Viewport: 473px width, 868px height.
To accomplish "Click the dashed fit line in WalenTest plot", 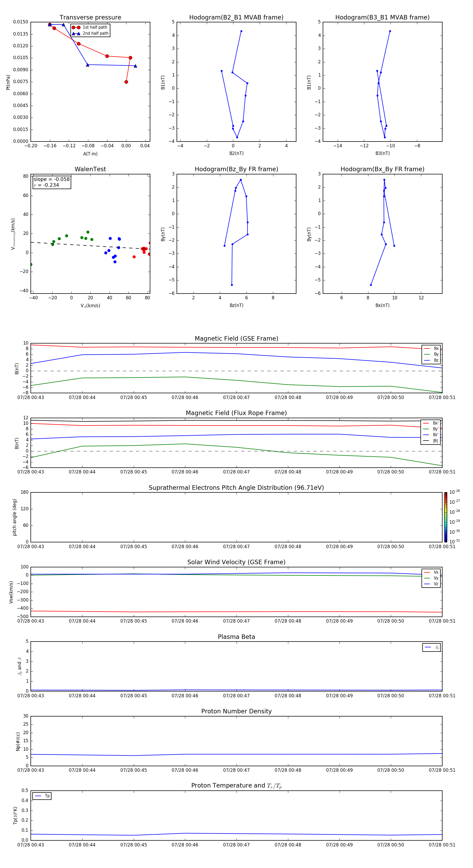I will click(90, 246).
